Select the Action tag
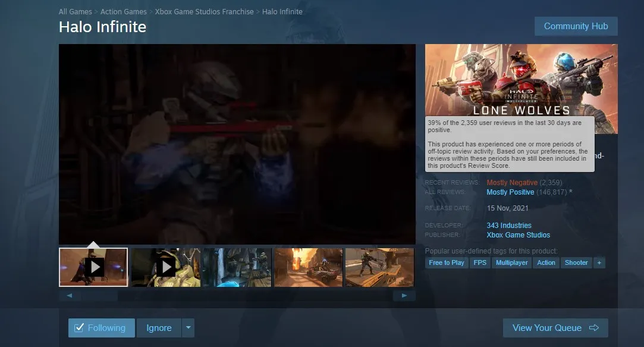644x347 pixels. pyautogui.click(x=546, y=262)
